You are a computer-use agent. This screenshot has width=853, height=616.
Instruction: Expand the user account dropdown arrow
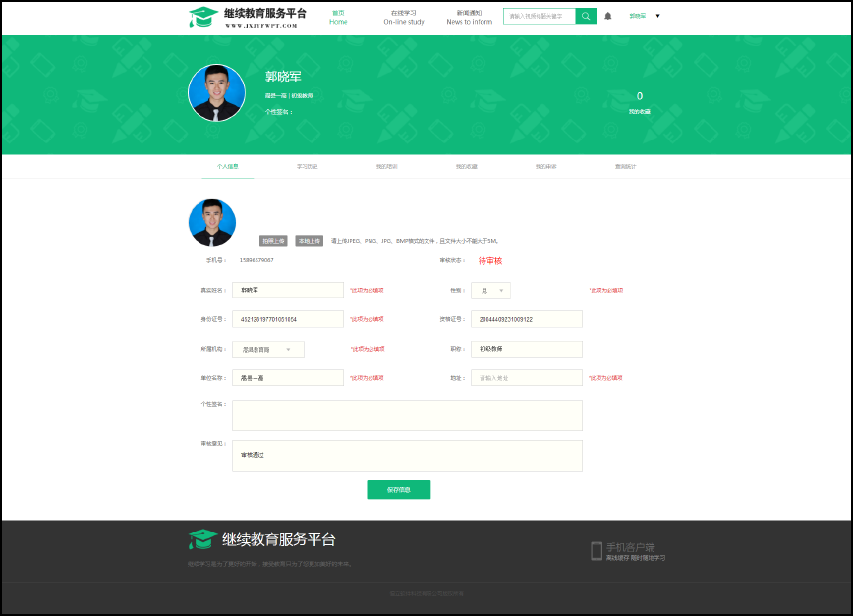657,16
